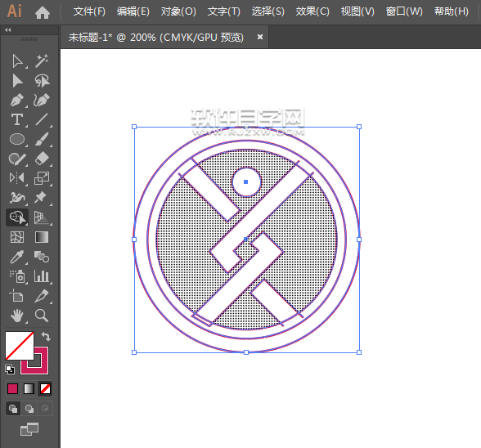Click the Fill swatch with none

point(20,346)
